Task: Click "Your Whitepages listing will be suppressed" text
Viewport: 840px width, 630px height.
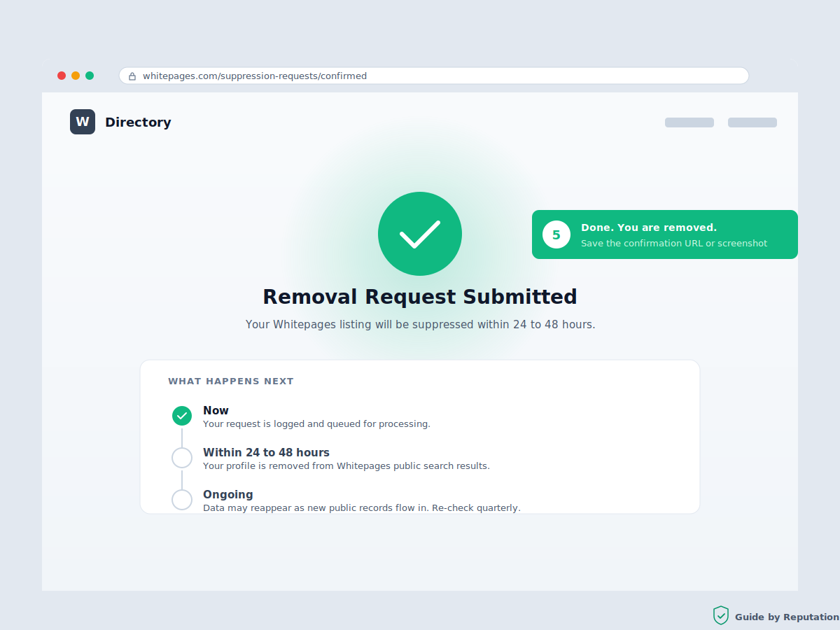Action: 420,325
